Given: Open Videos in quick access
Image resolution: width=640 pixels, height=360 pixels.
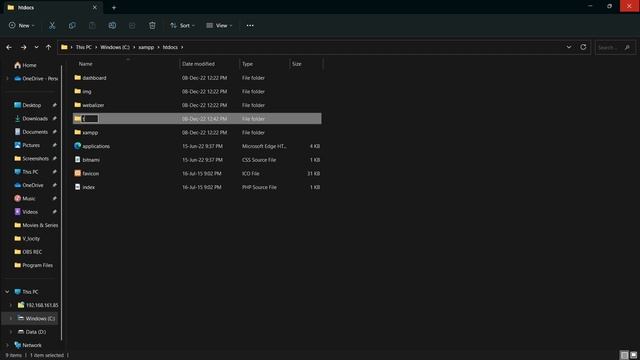Looking at the screenshot, I should [x=26, y=212].
